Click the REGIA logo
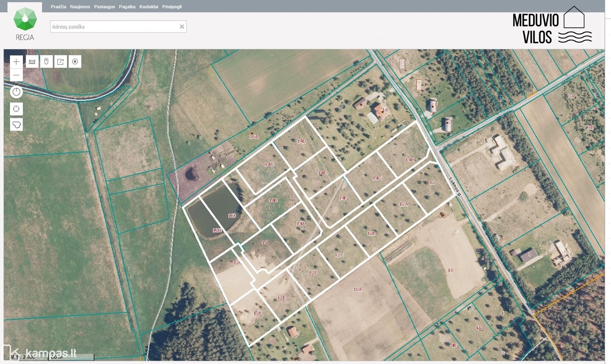Image resolution: width=611 pixels, height=364 pixels. coord(25,23)
